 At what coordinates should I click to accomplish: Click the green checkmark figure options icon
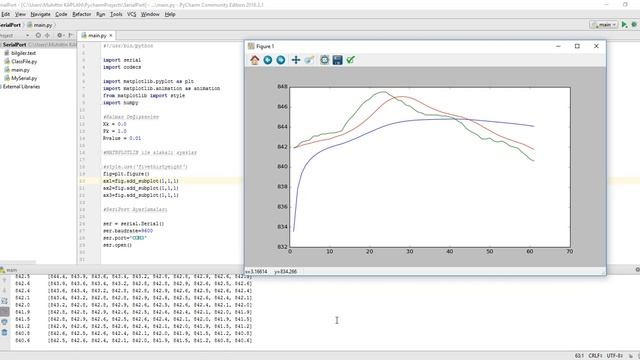(x=351, y=60)
